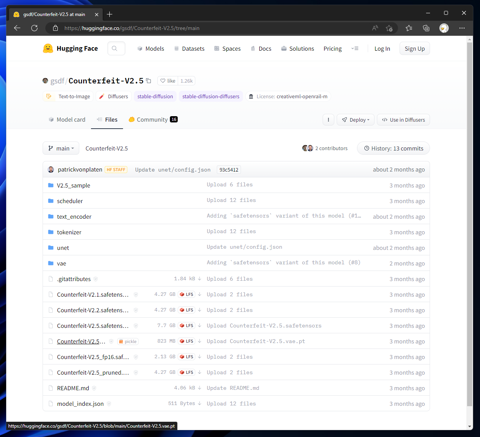This screenshot has width=480, height=437.
Task: Click the heart like icon
Action: click(163, 81)
